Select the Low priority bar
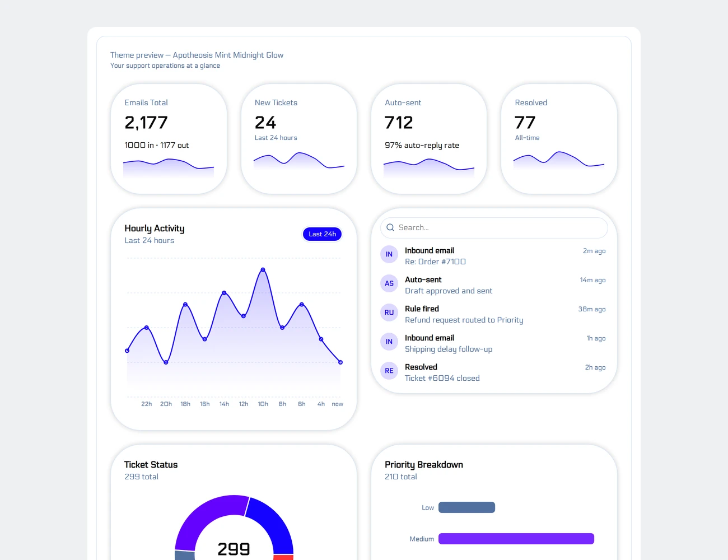This screenshot has width=728, height=560. [466, 507]
